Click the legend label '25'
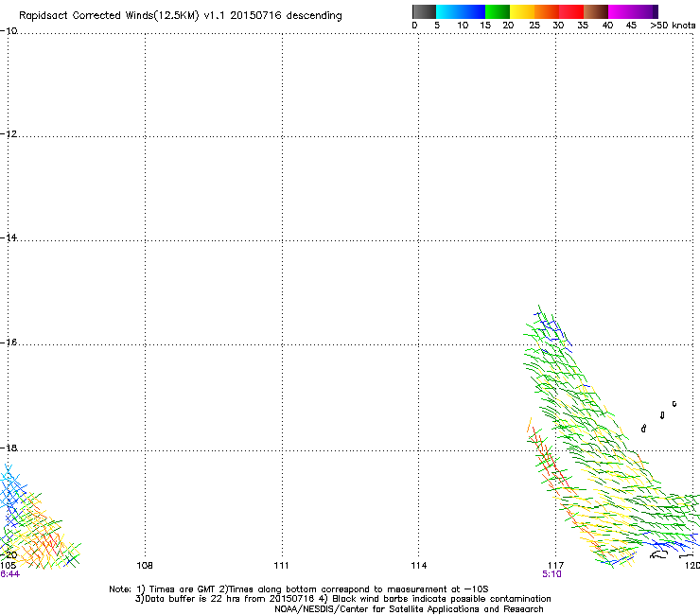This screenshot has height=615, width=700. 534,26
